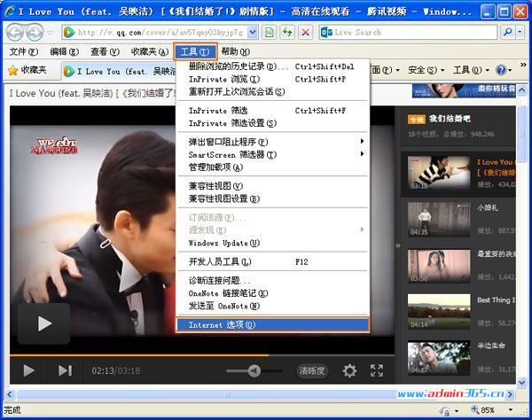Click the browser Back arrow button
This screenshot has width=532, height=420.
[14, 33]
